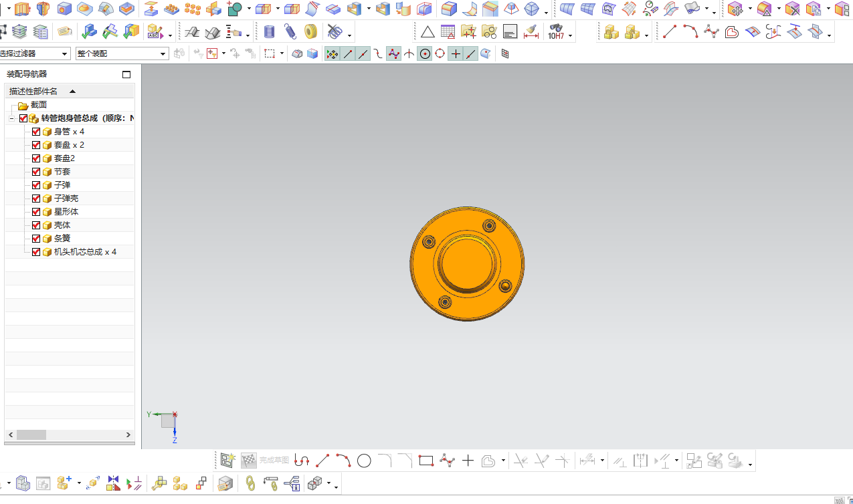Click the navigator horizontal scrollbar thumb
853x504 pixels.
tap(31, 435)
